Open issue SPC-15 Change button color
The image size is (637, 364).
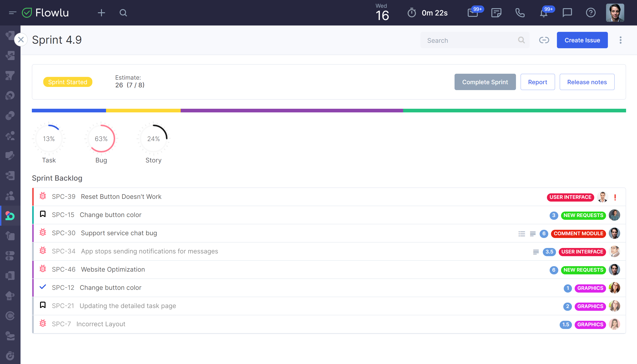point(329,215)
